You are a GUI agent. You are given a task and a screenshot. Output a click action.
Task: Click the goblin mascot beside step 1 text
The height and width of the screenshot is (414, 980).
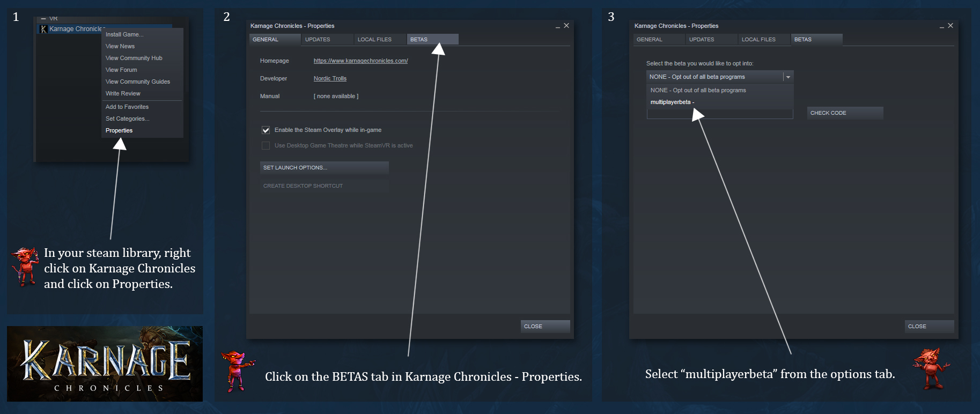pos(25,267)
